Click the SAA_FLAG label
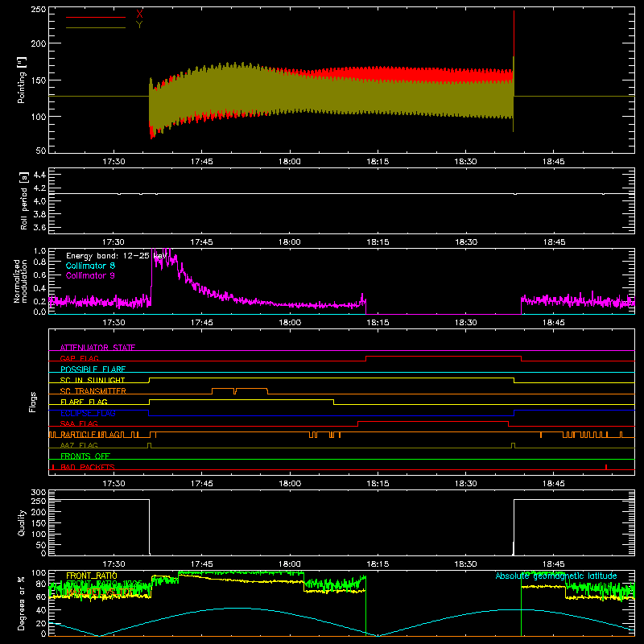The width and height of the screenshot is (644, 644). 79,423
